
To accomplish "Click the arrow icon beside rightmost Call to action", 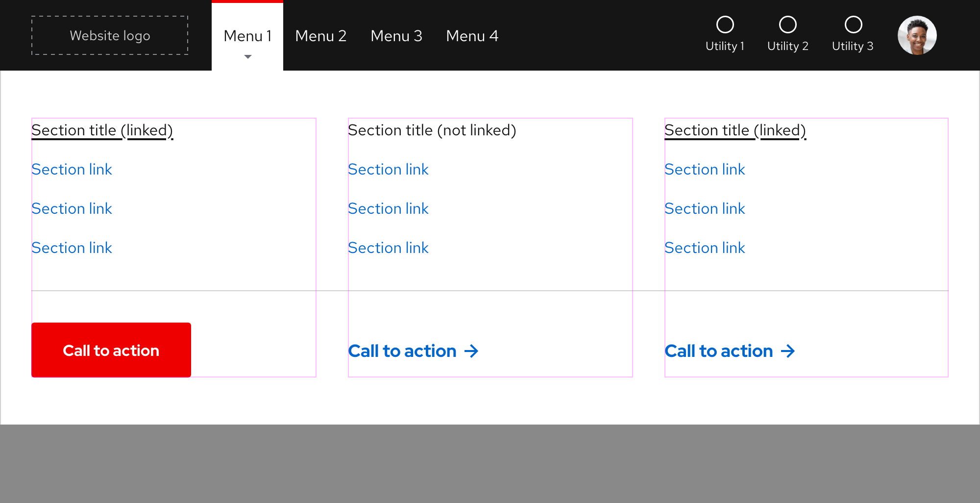I will pyautogui.click(x=788, y=351).
